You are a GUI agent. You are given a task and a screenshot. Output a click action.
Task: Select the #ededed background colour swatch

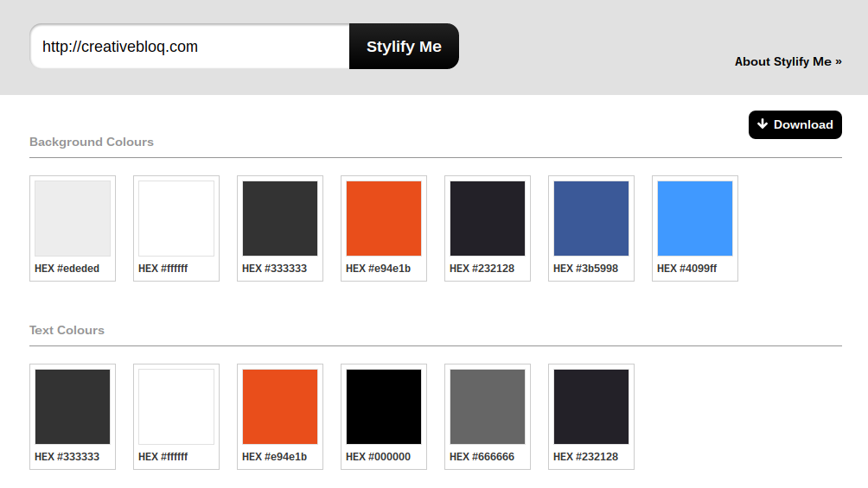coord(73,219)
